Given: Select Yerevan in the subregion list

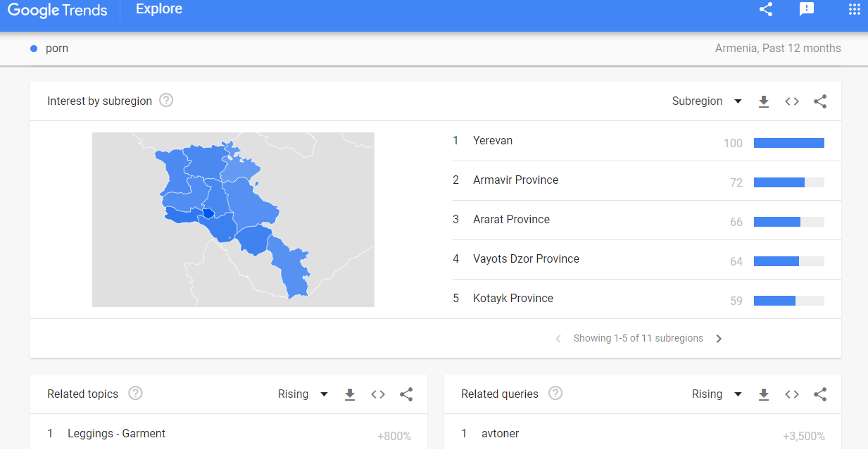Looking at the screenshot, I should coord(493,141).
